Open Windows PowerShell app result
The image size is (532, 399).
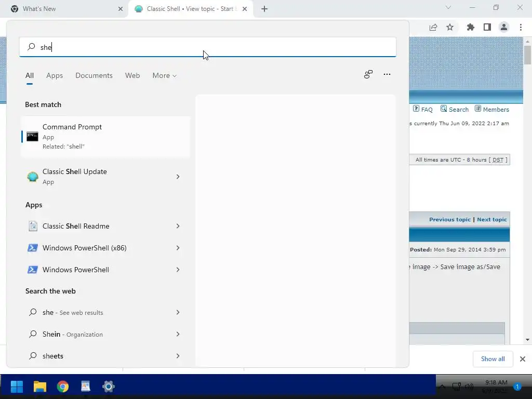(105, 270)
